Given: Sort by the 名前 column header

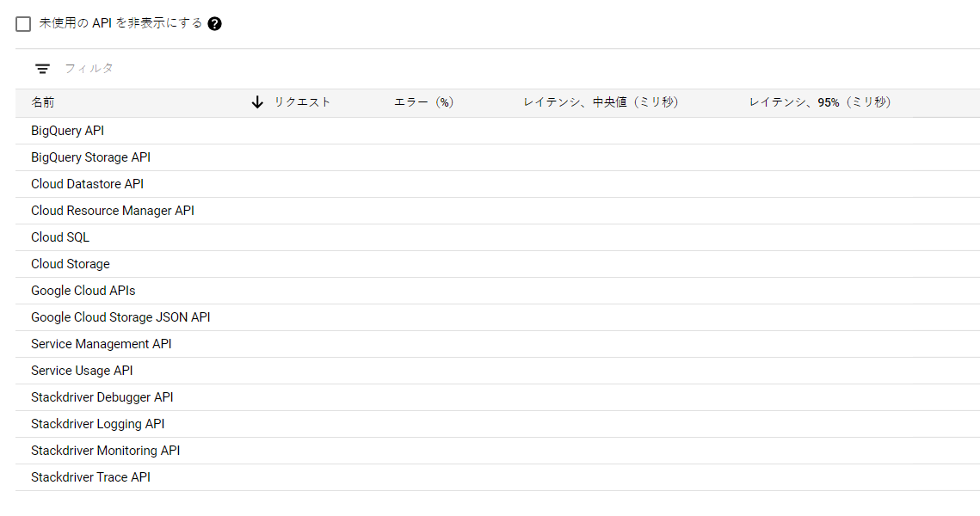Looking at the screenshot, I should 43,102.
